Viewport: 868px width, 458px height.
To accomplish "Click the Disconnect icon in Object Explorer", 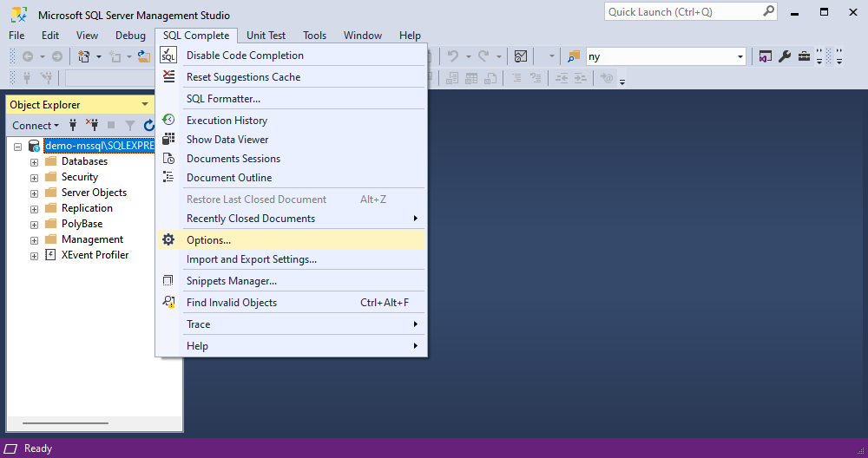I will pos(92,126).
